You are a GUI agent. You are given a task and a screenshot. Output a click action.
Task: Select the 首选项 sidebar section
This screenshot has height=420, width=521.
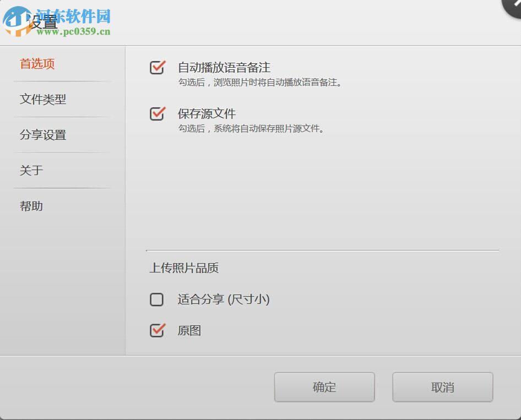pyautogui.click(x=36, y=64)
